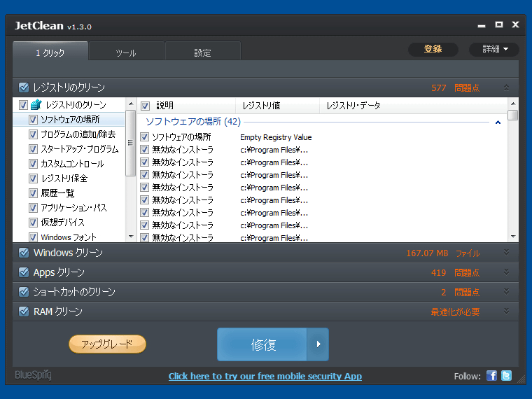Expand the RAM クリーン section chevron
The height and width of the screenshot is (399, 532).
[506, 311]
